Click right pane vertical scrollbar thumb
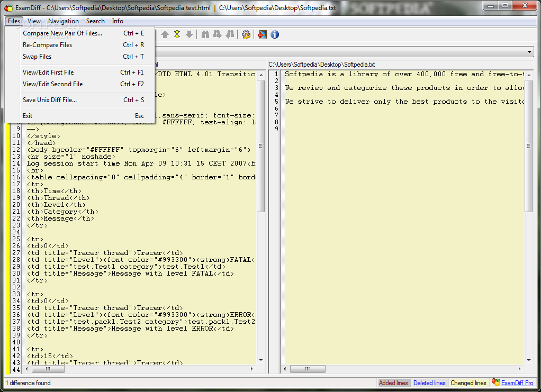The width and height of the screenshot is (541, 392). pos(529,146)
